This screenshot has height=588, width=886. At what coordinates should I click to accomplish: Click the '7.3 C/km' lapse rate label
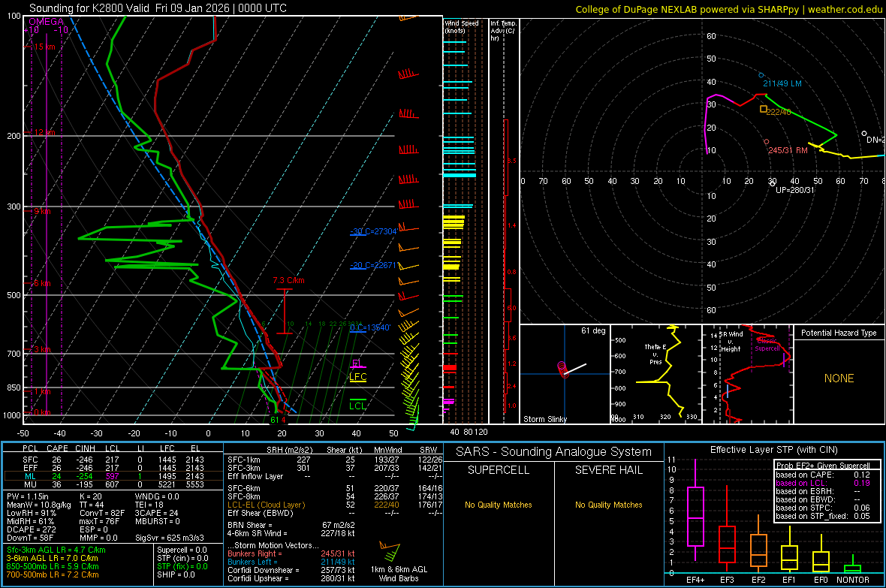click(288, 280)
